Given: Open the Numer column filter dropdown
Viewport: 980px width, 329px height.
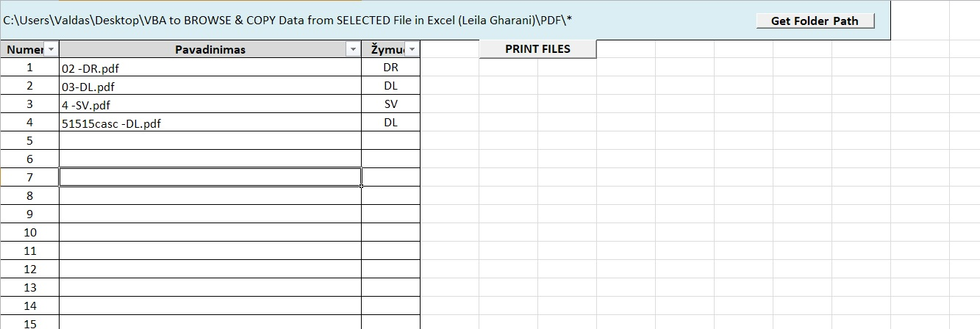Looking at the screenshot, I should 51,49.
